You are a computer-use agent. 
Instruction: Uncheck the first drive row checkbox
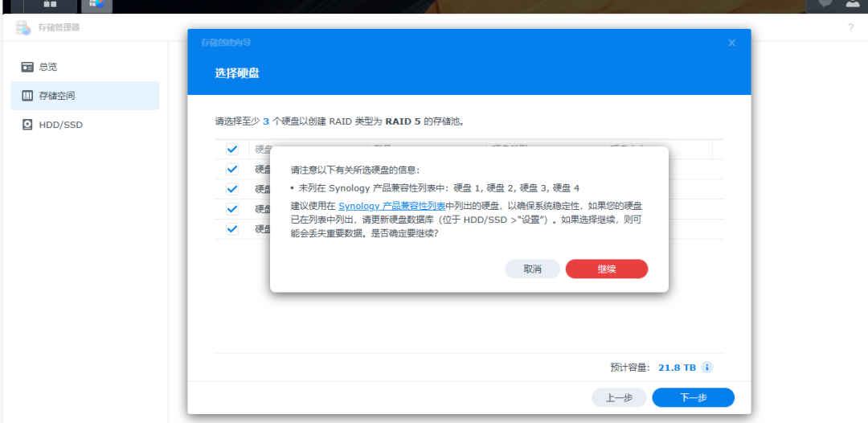pyautogui.click(x=232, y=170)
